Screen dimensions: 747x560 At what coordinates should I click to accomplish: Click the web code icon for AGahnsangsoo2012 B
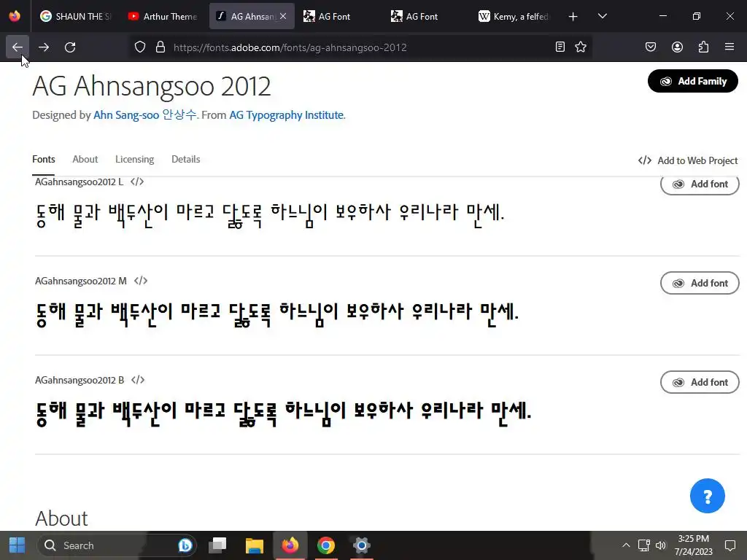[x=138, y=379]
